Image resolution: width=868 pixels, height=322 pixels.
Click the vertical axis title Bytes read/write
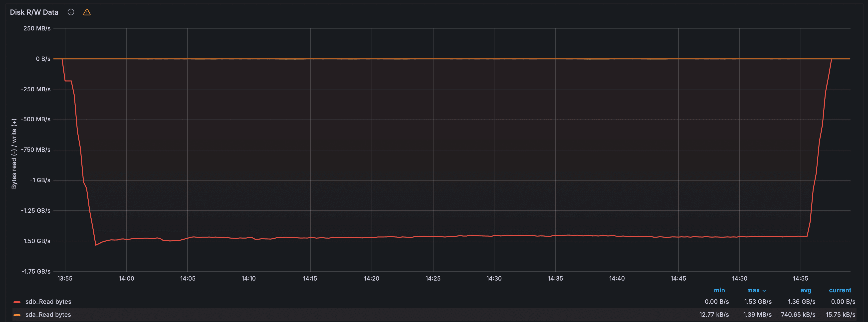[14, 154]
